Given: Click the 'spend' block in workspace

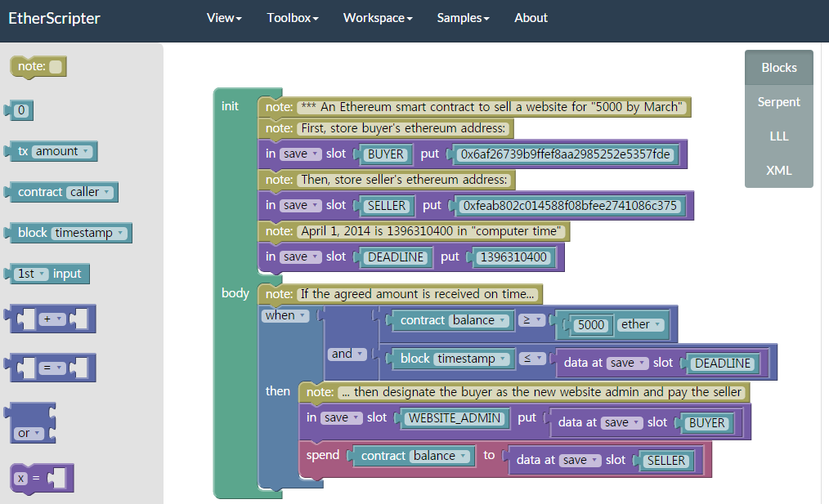Looking at the screenshot, I should [x=322, y=456].
